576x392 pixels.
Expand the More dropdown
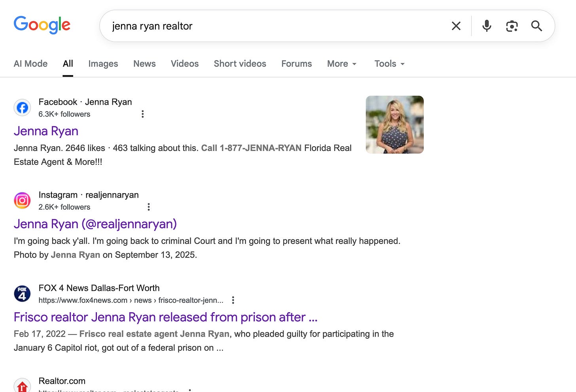click(x=342, y=64)
